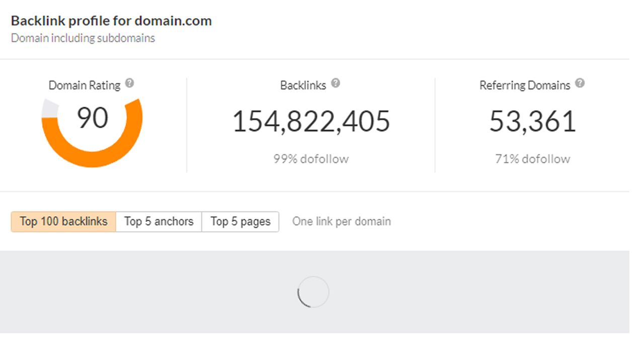
Task: Switch to Top 5 anchors tab
Action: (159, 222)
